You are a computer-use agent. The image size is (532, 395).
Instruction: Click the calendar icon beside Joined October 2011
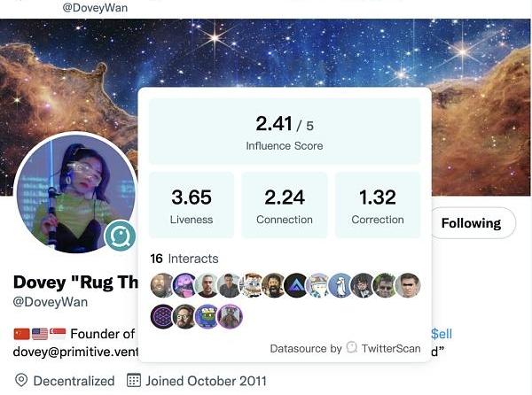tap(134, 381)
